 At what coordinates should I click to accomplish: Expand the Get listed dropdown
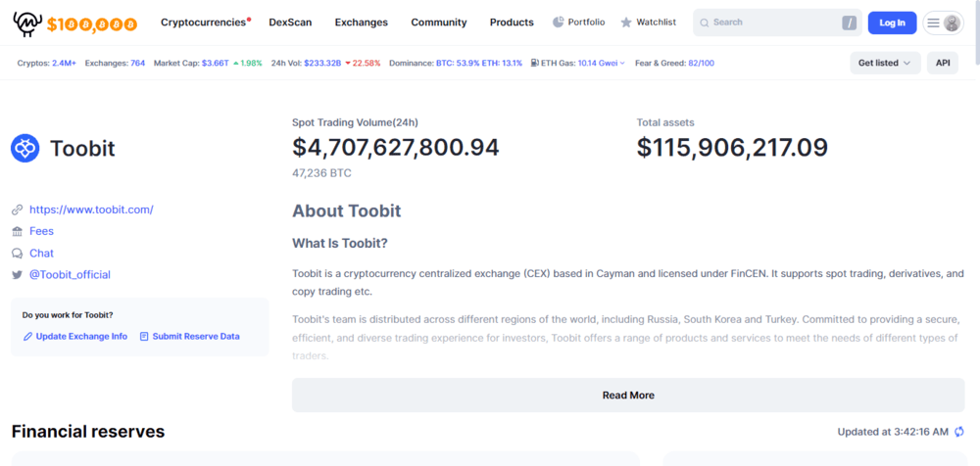coord(885,63)
